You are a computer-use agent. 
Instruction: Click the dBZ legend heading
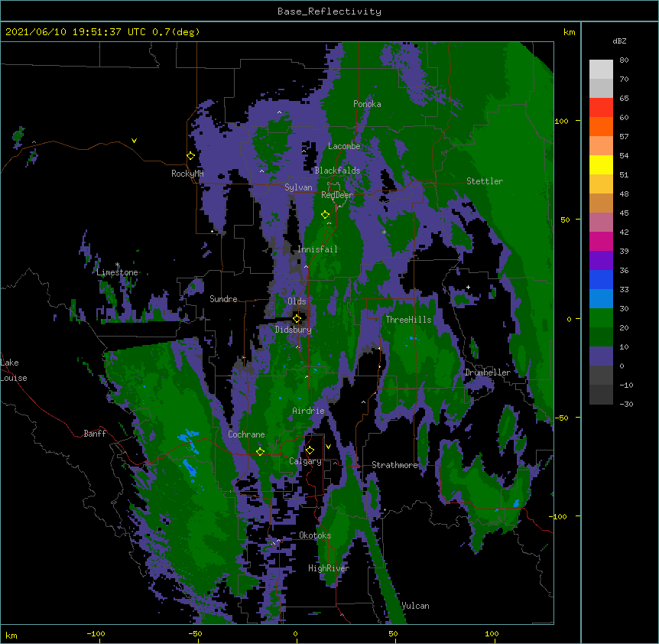(x=619, y=41)
